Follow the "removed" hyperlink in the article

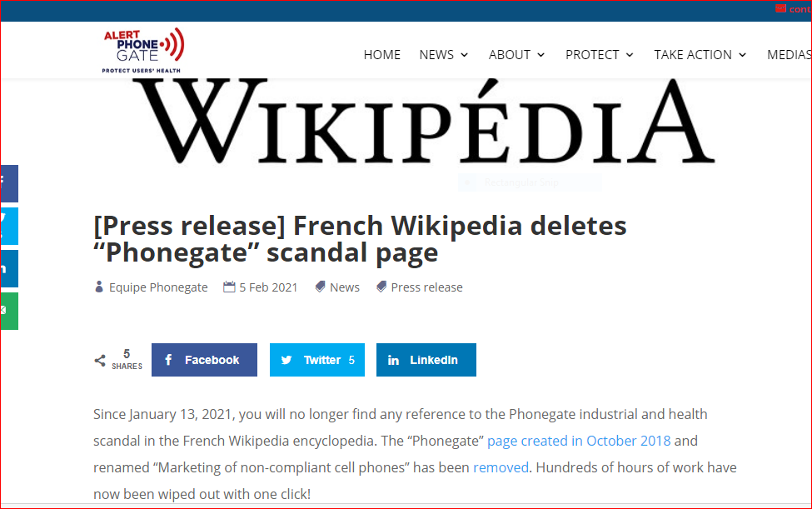(x=501, y=467)
